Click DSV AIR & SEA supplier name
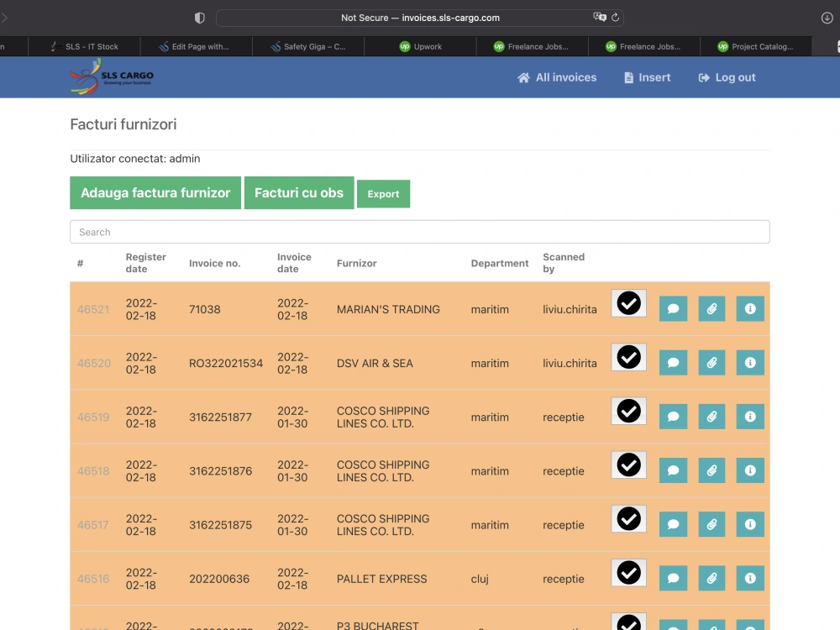This screenshot has width=840, height=630. (375, 363)
